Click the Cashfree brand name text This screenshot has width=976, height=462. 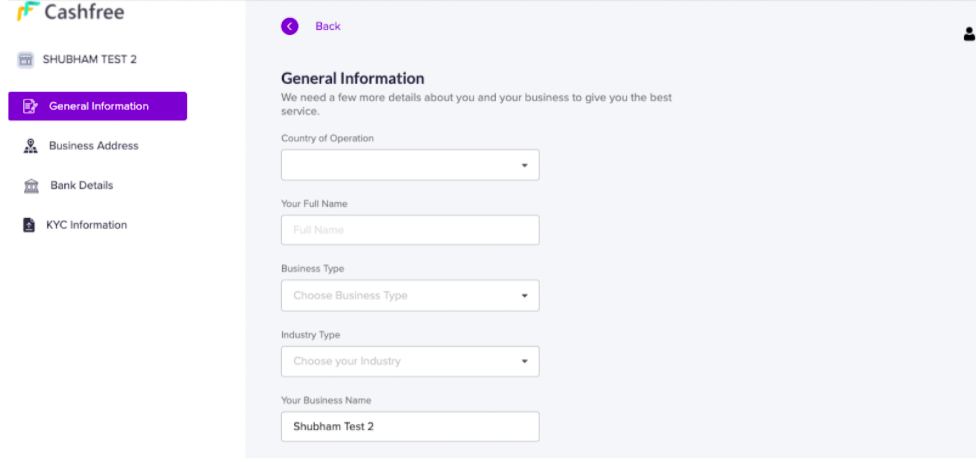(x=84, y=12)
